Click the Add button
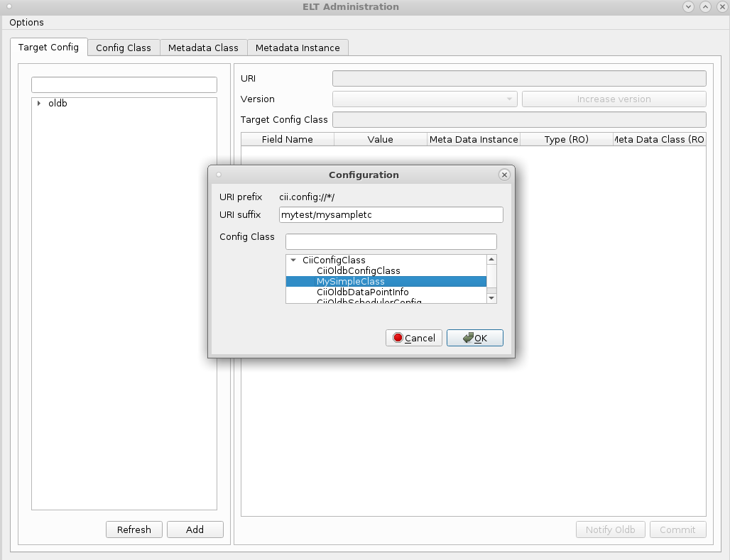Screen dimensions: 730x560 pyautogui.click(x=195, y=529)
